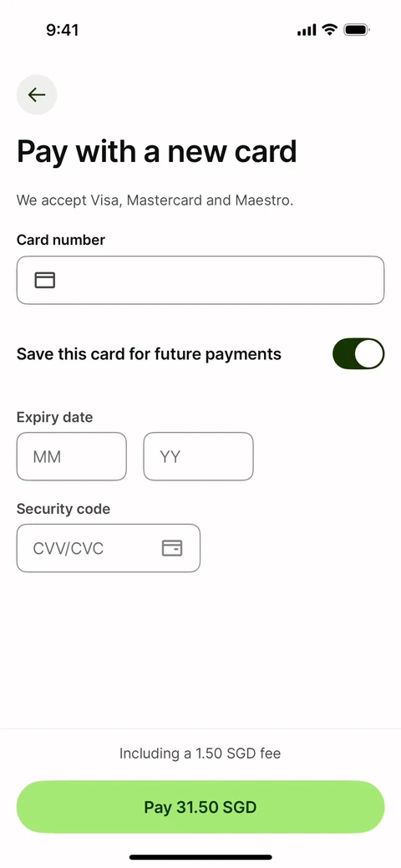Screen dimensions: 401x868
Task: Tap the home indicator bar
Action: coord(200,857)
